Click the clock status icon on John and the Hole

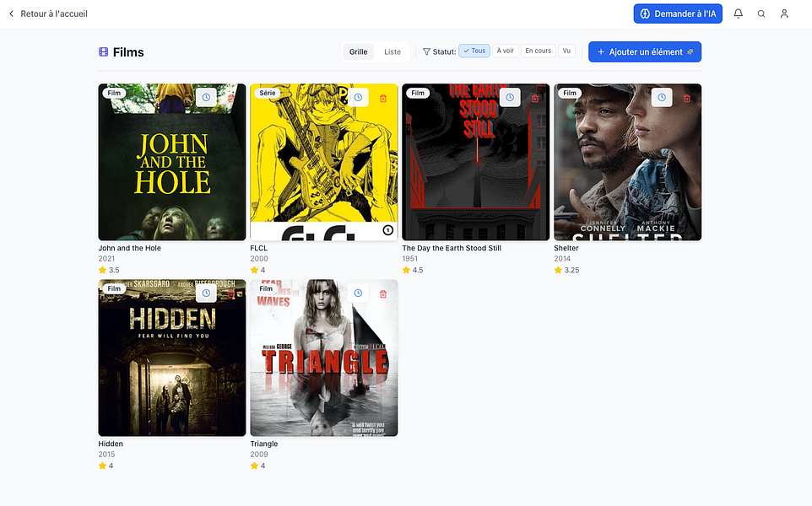(x=206, y=97)
